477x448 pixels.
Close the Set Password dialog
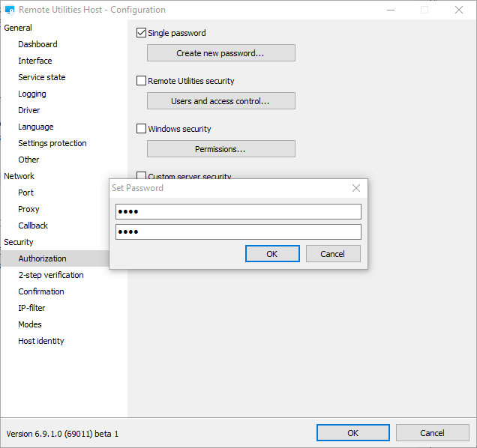pyautogui.click(x=356, y=188)
